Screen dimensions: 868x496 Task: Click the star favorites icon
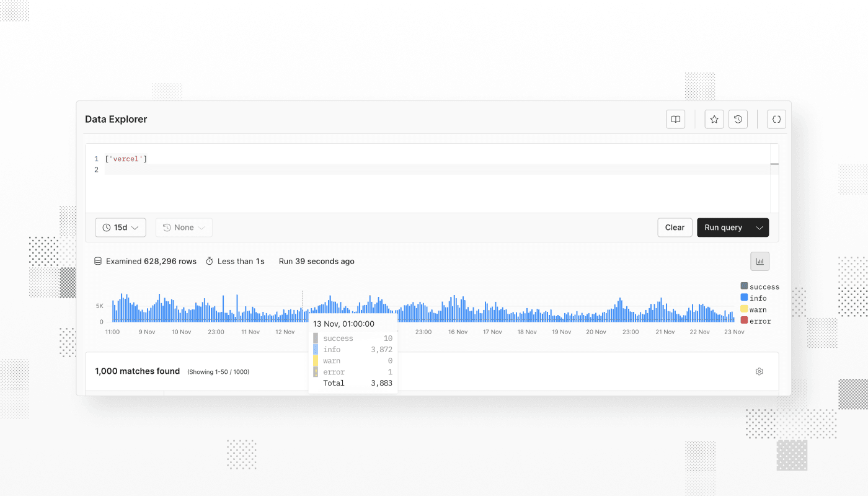tap(714, 119)
